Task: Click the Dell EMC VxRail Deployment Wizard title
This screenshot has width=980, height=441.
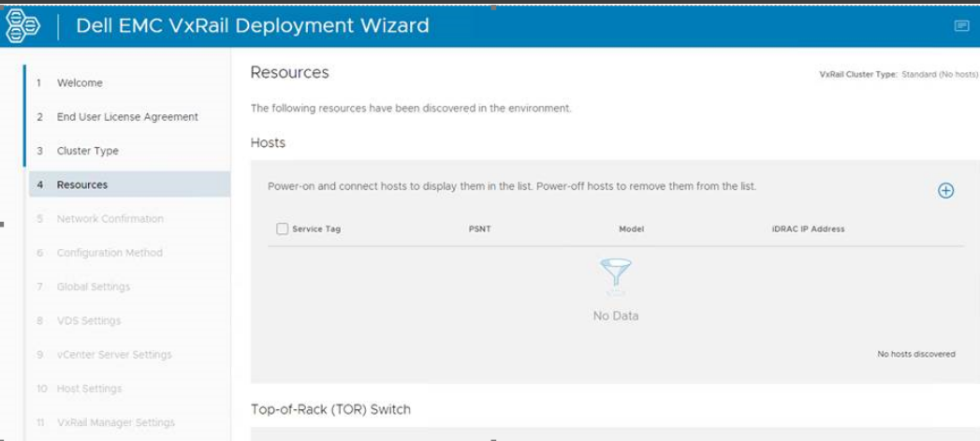Action: pos(253,25)
